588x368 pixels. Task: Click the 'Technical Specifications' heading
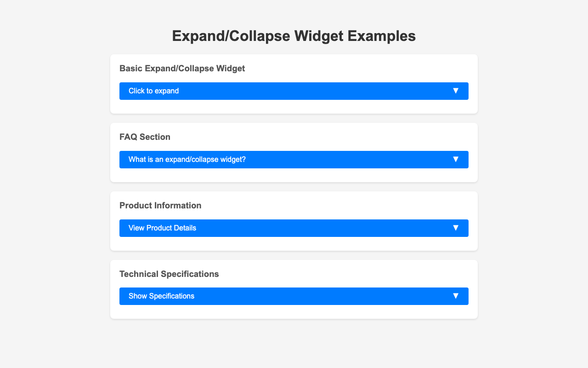tap(169, 274)
